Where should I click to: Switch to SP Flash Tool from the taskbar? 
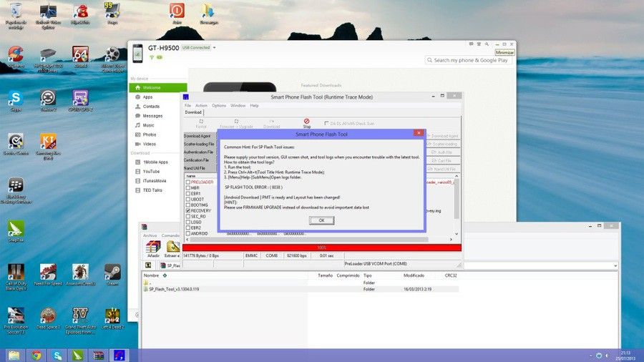click(x=119, y=356)
